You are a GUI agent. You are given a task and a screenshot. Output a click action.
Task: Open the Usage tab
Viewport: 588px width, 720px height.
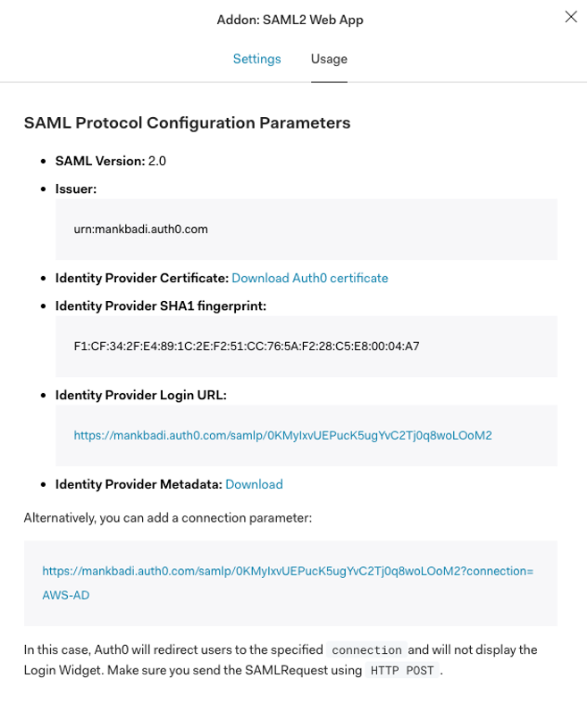tap(329, 58)
